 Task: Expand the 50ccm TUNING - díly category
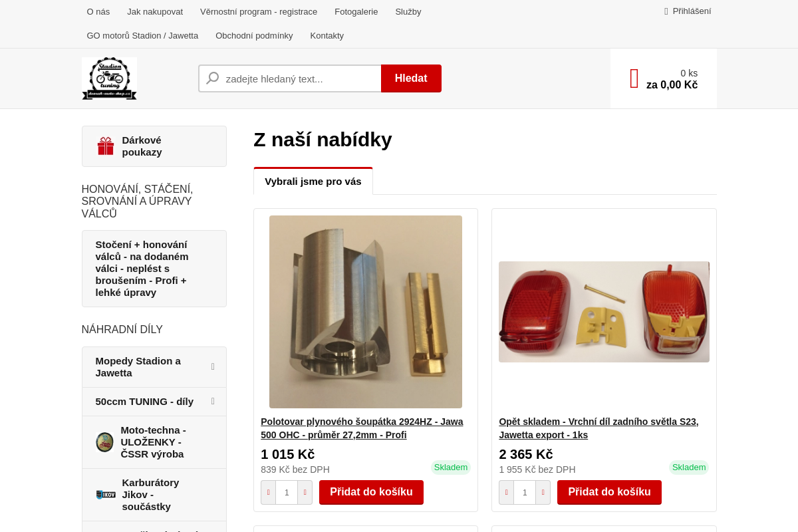tap(213, 401)
